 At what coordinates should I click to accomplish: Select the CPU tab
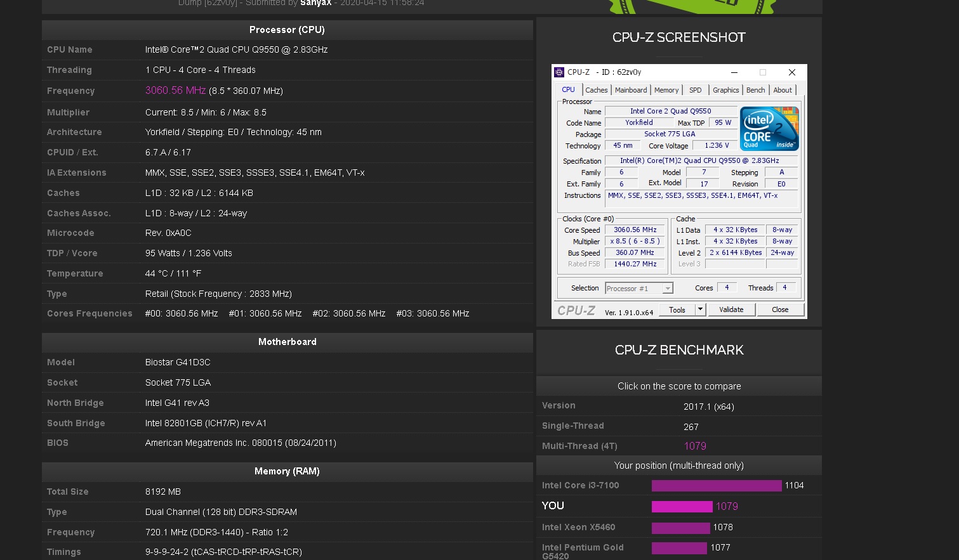568,89
